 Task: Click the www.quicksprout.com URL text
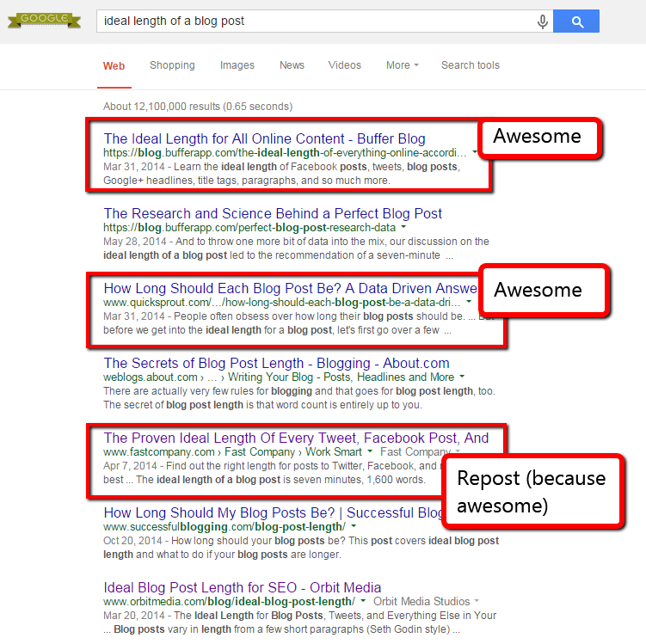click(282, 303)
